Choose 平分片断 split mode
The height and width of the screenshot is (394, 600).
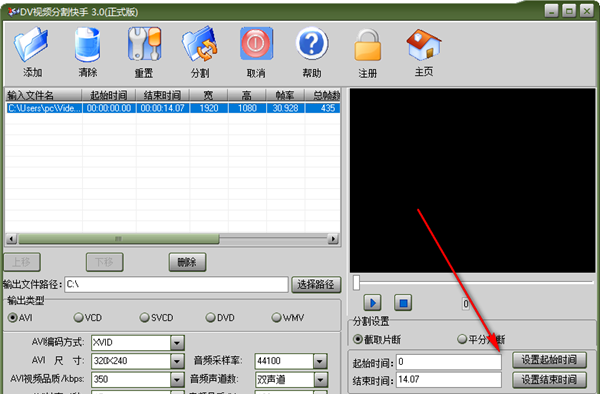(x=481, y=339)
